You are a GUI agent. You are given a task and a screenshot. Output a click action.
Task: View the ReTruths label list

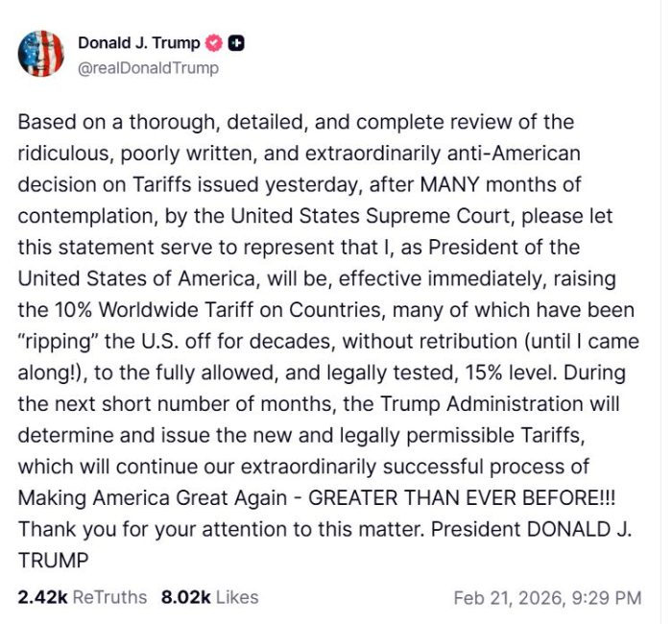click(x=110, y=597)
